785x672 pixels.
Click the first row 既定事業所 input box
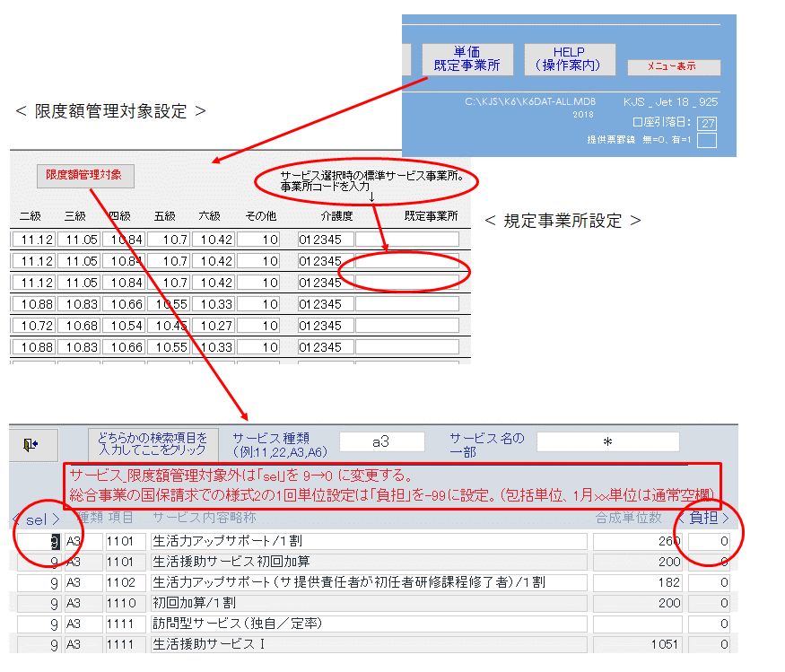[x=407, y=240]
